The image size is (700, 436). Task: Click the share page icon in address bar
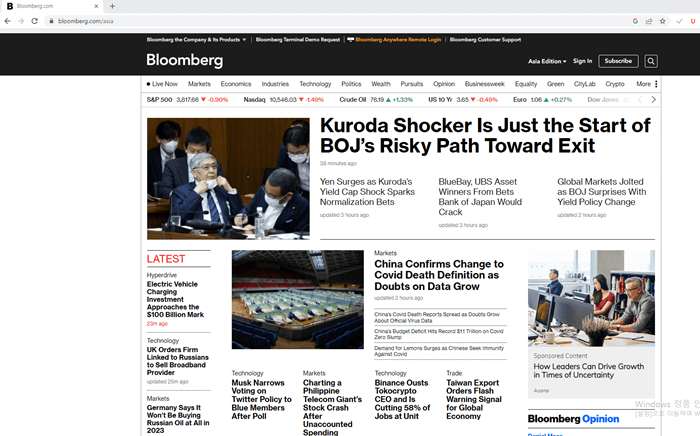pyautogui.click(x=649, y=21)
